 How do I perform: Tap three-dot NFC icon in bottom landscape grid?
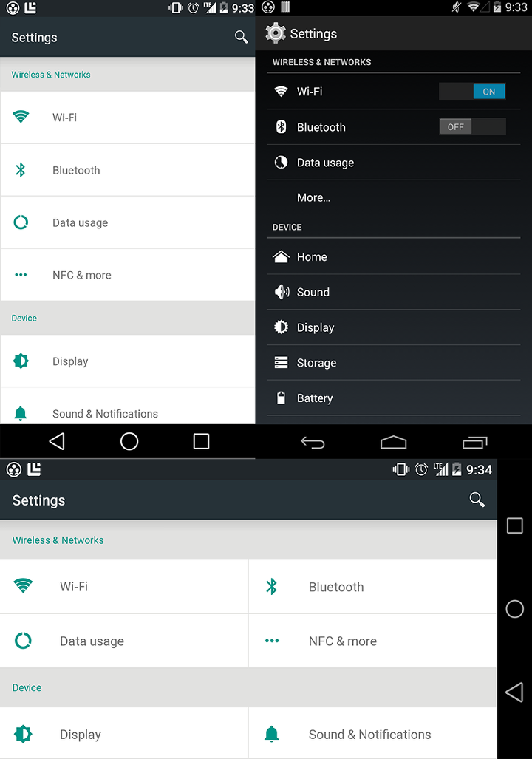click(272, 641)
